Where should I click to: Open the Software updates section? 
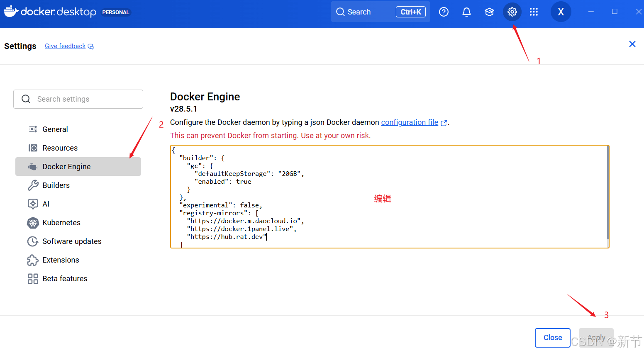click(78, 241)
